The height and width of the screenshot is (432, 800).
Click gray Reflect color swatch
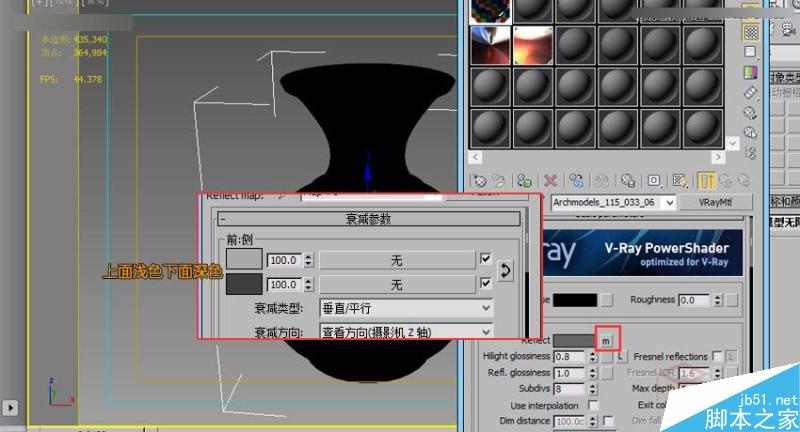[x=574, y=341]
